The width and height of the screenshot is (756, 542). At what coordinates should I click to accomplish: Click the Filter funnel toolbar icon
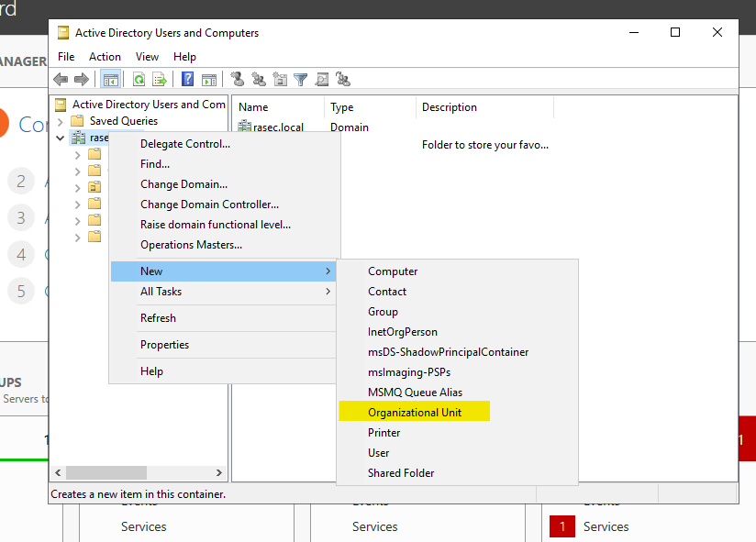tap(300, 80)
